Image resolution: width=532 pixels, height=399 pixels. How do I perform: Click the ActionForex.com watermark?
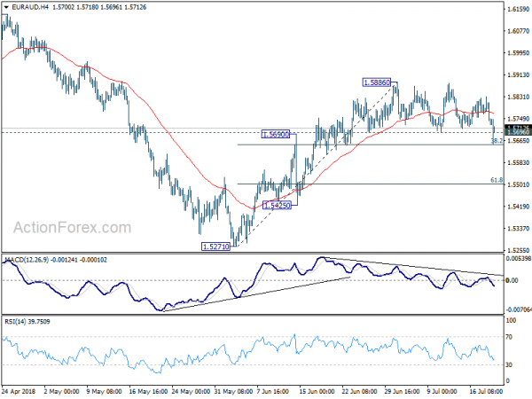pyautogui.click(x=73, y=227)
